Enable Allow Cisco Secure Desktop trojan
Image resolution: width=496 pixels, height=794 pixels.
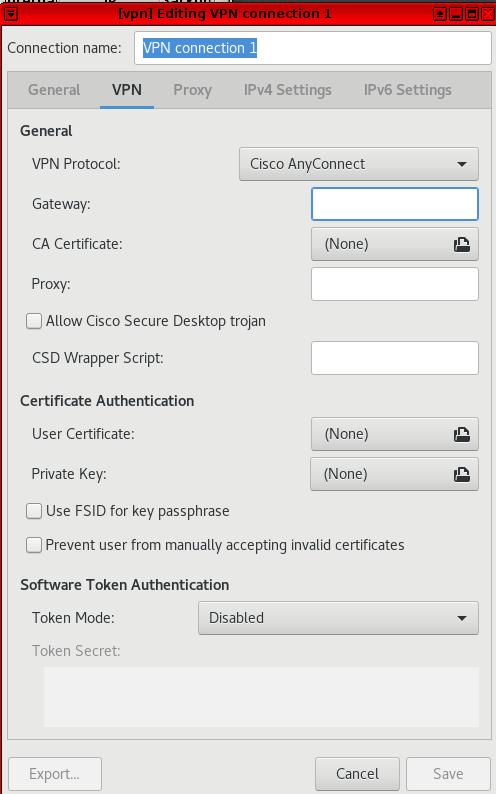34,321
